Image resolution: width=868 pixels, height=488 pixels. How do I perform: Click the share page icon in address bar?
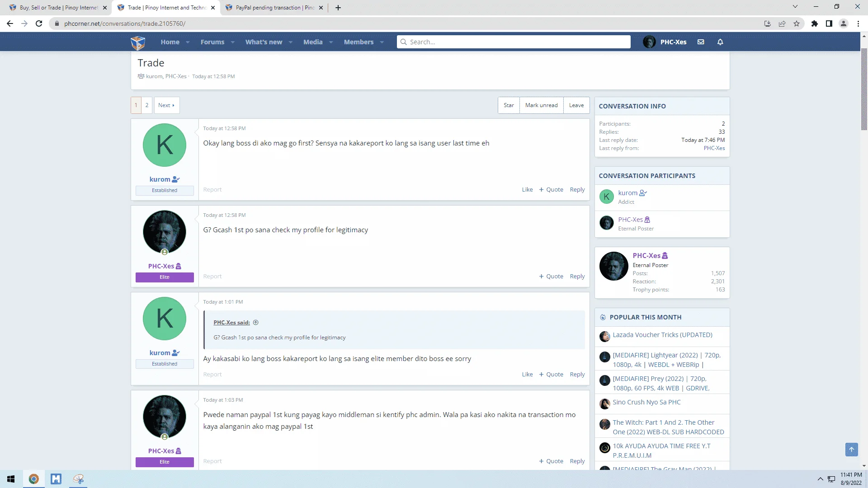coord(782,23)
